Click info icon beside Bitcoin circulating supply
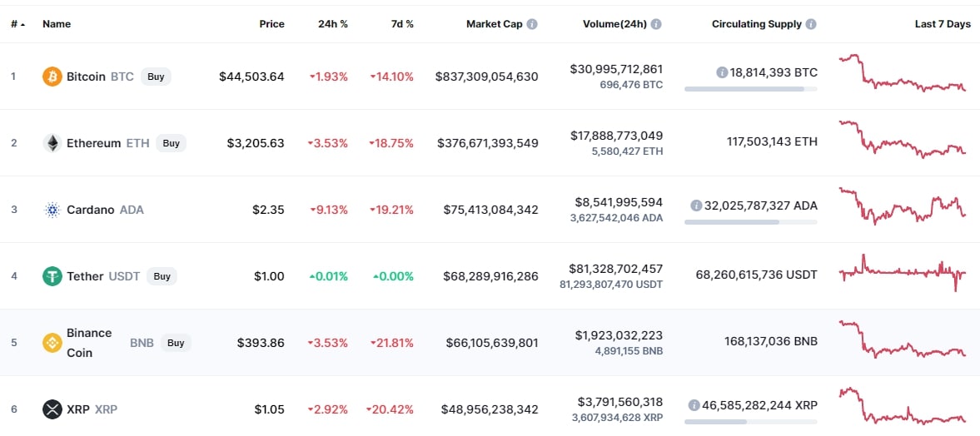 click(x=722, y=72)
